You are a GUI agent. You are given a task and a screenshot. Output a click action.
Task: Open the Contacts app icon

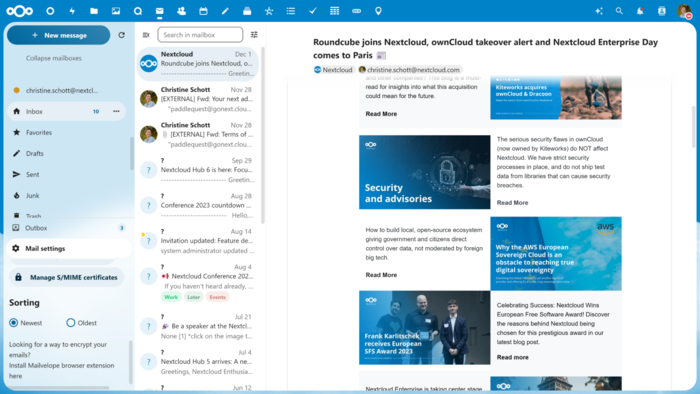pyautogui.click(x=181, y=11)
